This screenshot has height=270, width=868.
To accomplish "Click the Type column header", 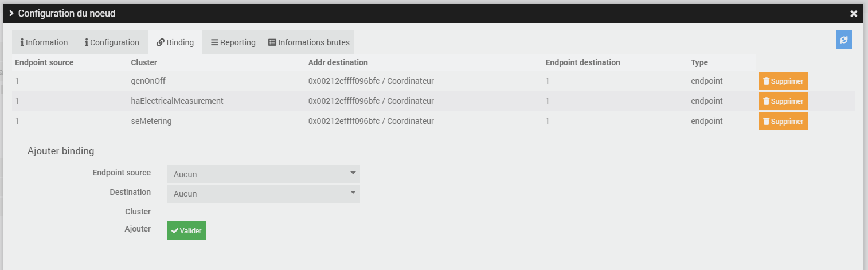I will click(699, 62).
